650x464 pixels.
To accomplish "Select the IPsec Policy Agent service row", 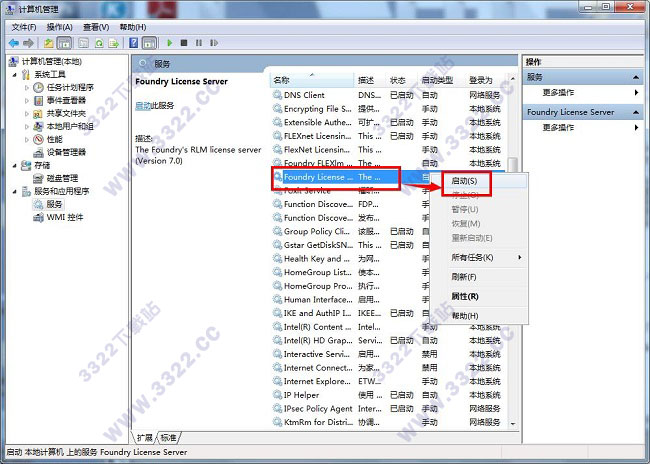I will (388, 408).
